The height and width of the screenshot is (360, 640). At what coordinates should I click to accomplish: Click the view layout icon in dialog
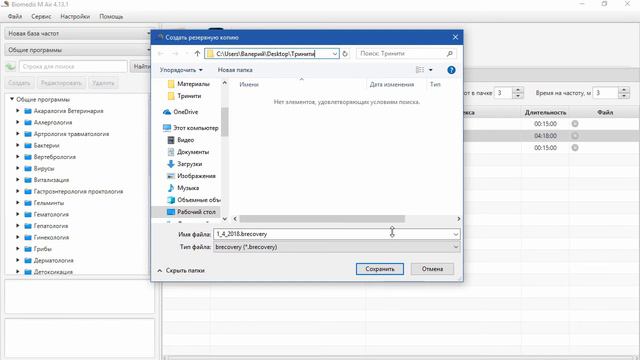coord(420,70)
